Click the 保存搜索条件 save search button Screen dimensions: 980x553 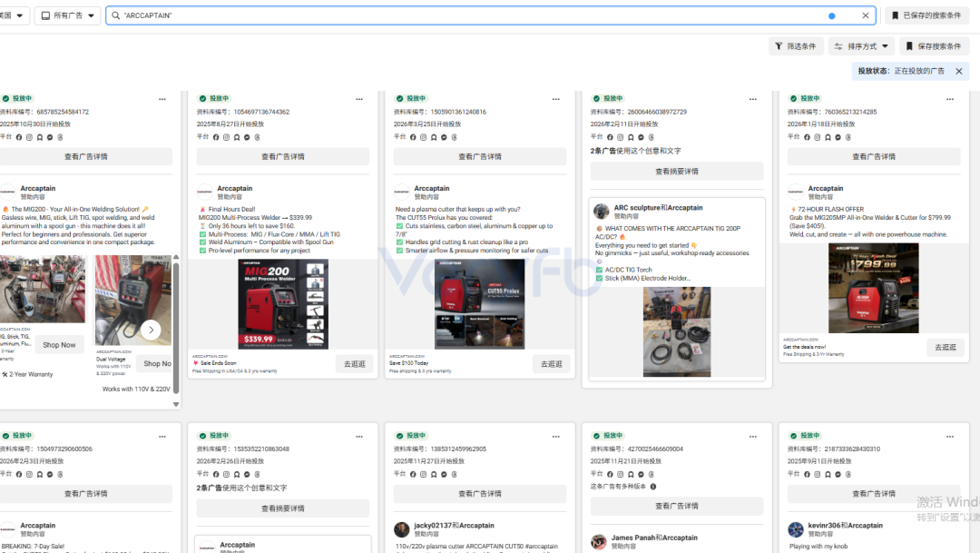934,46
